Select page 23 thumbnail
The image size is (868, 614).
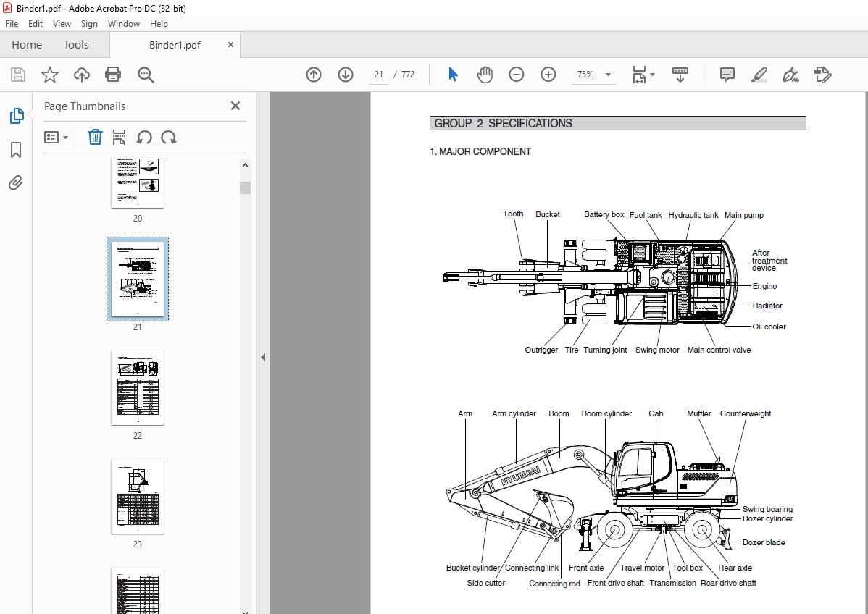coord(138,496)
